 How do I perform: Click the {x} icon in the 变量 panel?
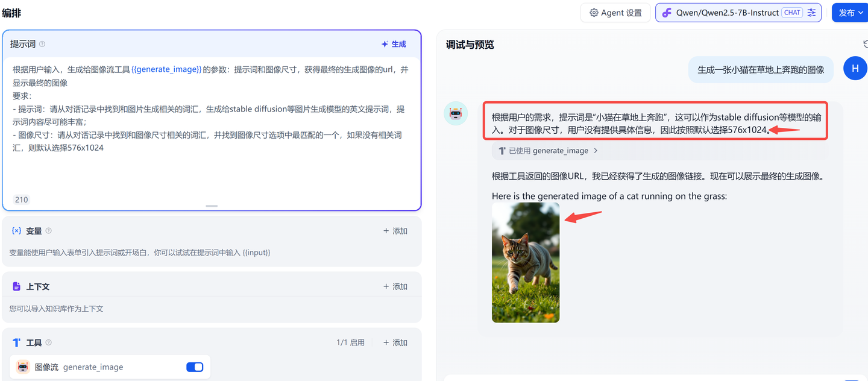pos(17,230)
